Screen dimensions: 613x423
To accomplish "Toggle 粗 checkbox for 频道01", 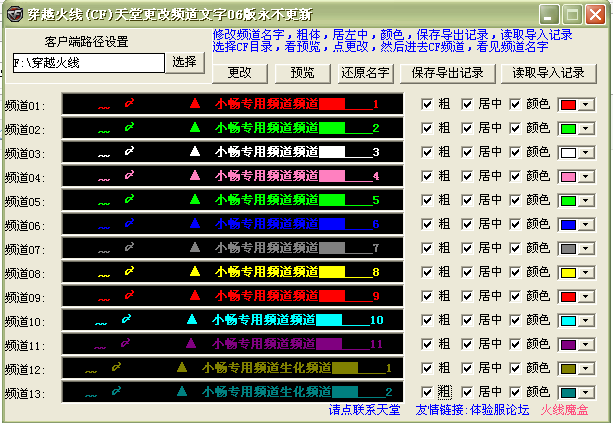I will pos(427,104).
